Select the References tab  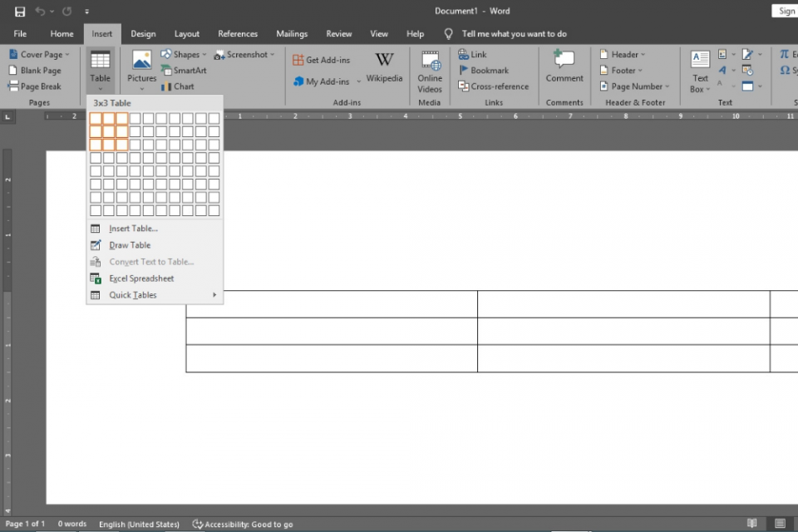click(x=238, y=33)
